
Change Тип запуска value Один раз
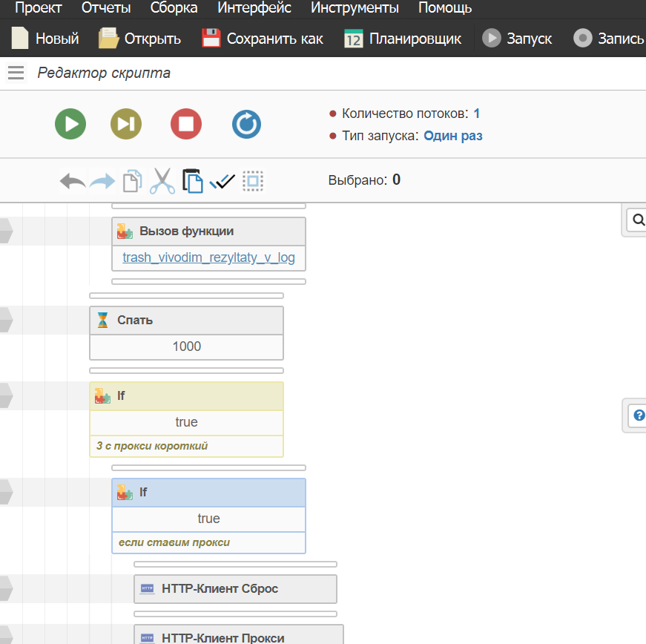pos(452,136)
